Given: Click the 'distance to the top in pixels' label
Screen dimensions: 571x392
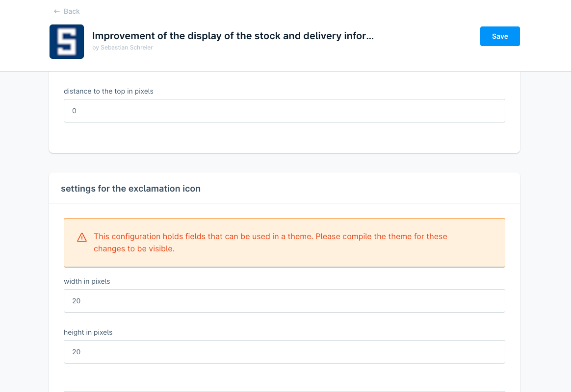Looking at the screenshot, I should 108,91.
